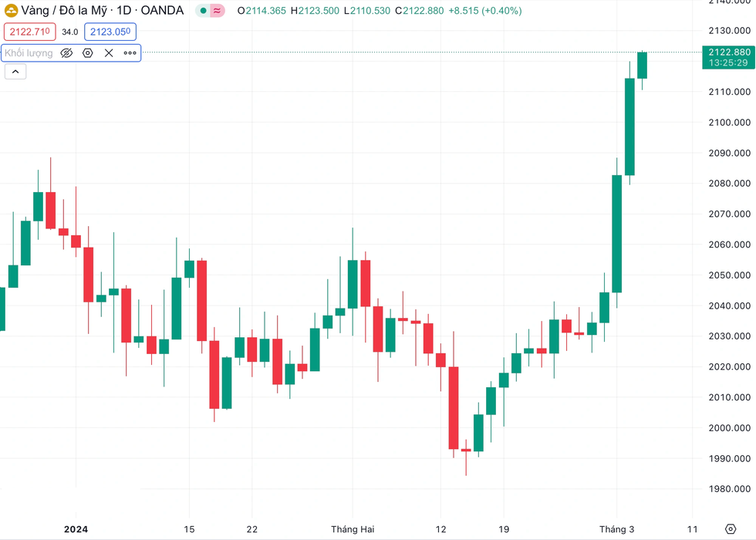Click the blue buy price 2123.050 button
Viewport: 756px width, 540px height.
[110, 32]
